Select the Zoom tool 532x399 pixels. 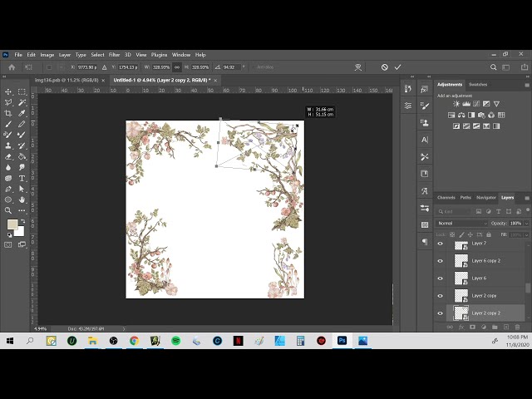(x=8, y=210)
